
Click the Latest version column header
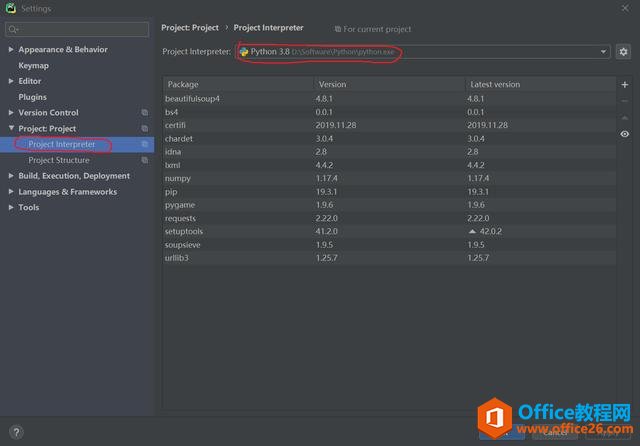[540, 84]
